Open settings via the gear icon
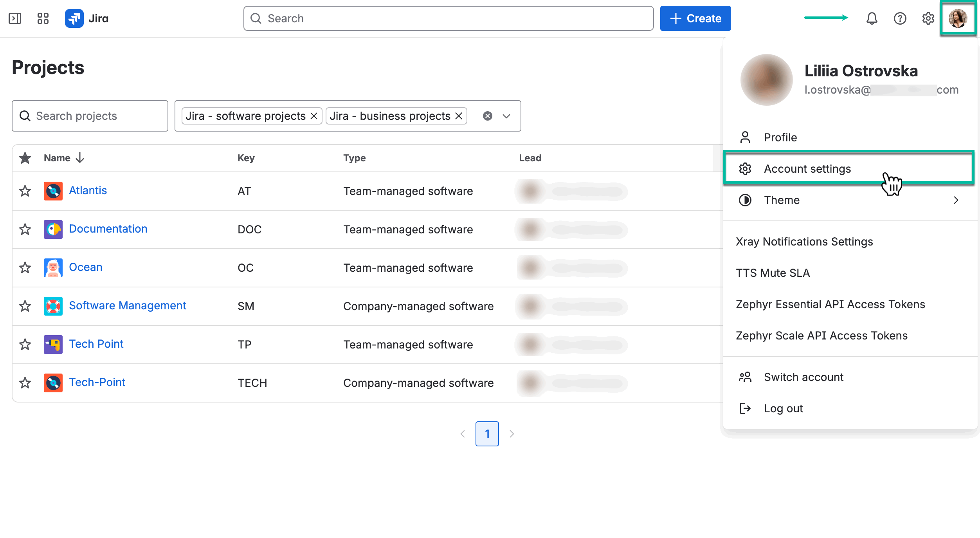This screenshot has width=980, height=538. [928, 18]
